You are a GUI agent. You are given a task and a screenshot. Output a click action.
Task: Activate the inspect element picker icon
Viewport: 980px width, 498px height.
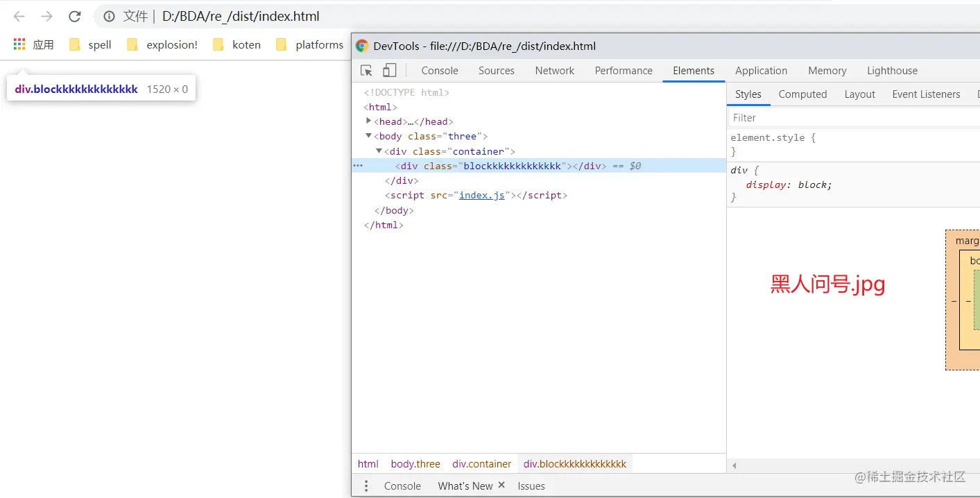[x=367, y=71]
